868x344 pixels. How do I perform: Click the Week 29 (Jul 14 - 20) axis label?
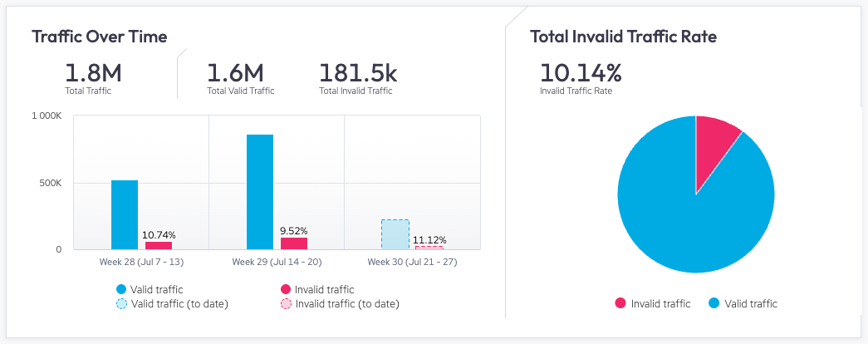tap(277, 263)
